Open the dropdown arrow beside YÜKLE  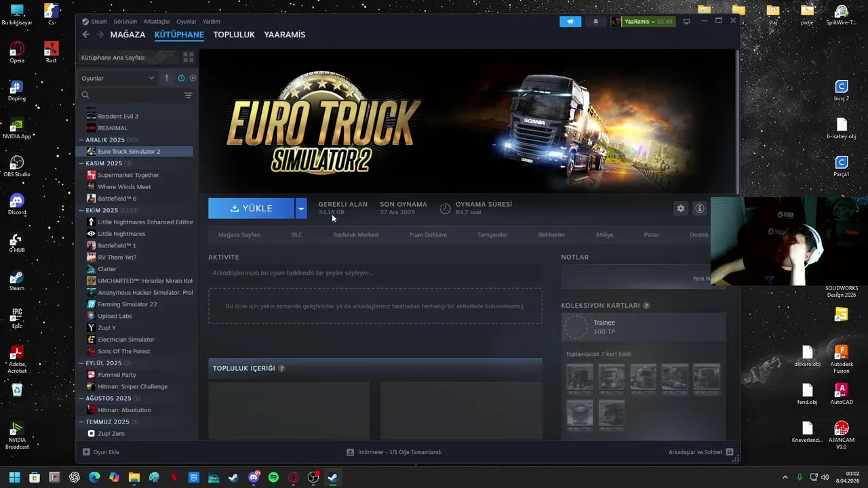tap(301, 209)
